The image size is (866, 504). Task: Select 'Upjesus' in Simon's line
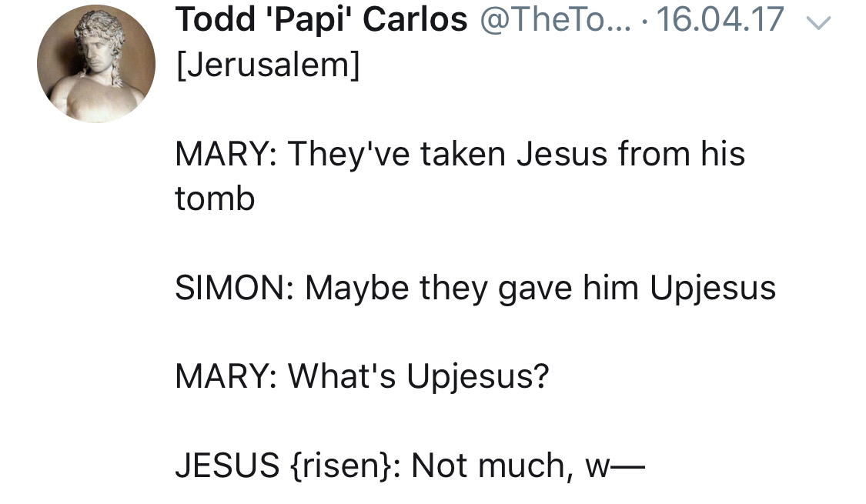coord(713,289)
